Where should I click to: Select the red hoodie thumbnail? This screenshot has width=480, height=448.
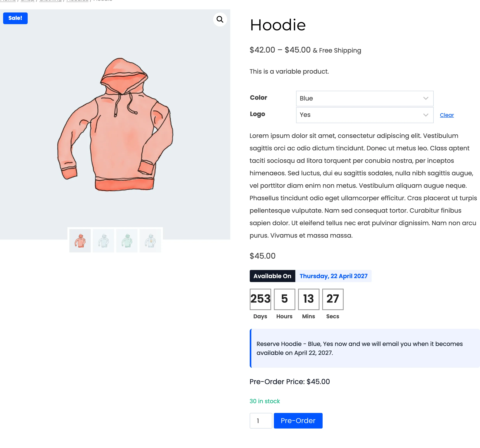80,241
